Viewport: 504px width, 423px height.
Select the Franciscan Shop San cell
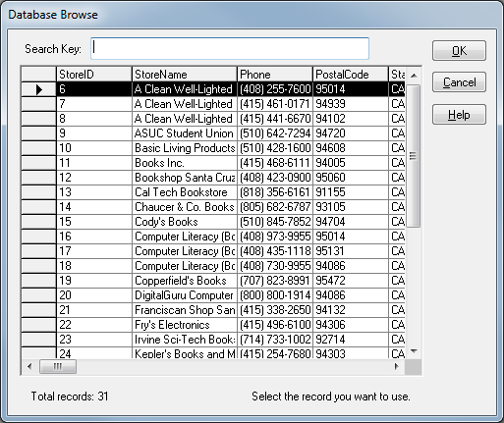(x=185, y=310)
